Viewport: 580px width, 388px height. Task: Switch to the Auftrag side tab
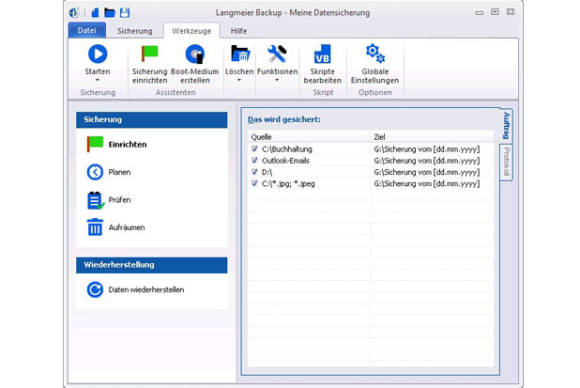click(x=506, y=126)
